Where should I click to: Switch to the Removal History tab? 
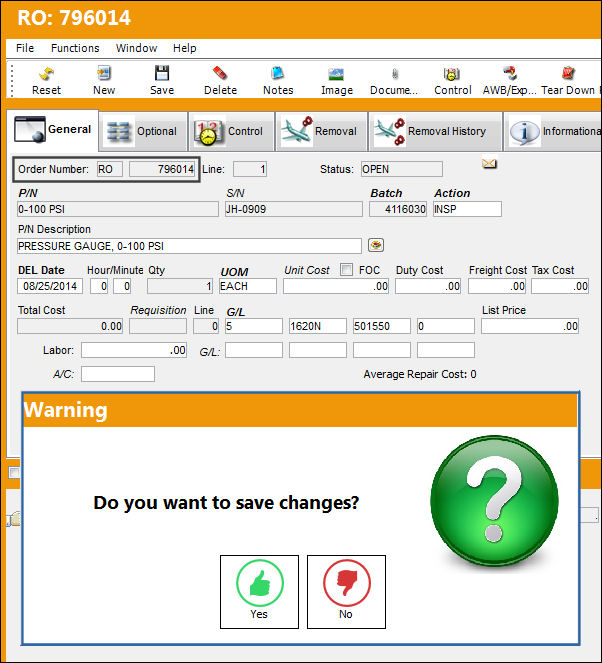(435, 132)
